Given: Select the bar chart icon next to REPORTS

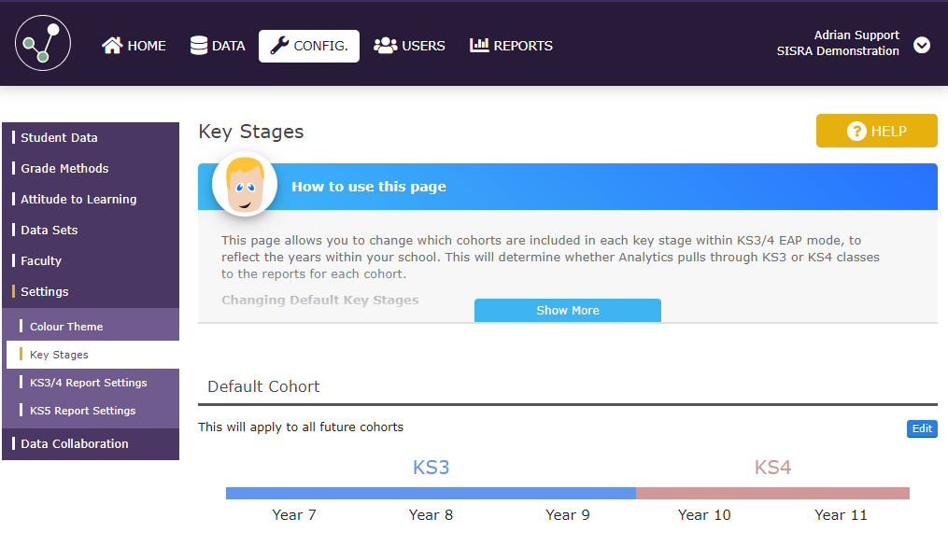Looking at the screenshot, I should click(x=479, y=45).
